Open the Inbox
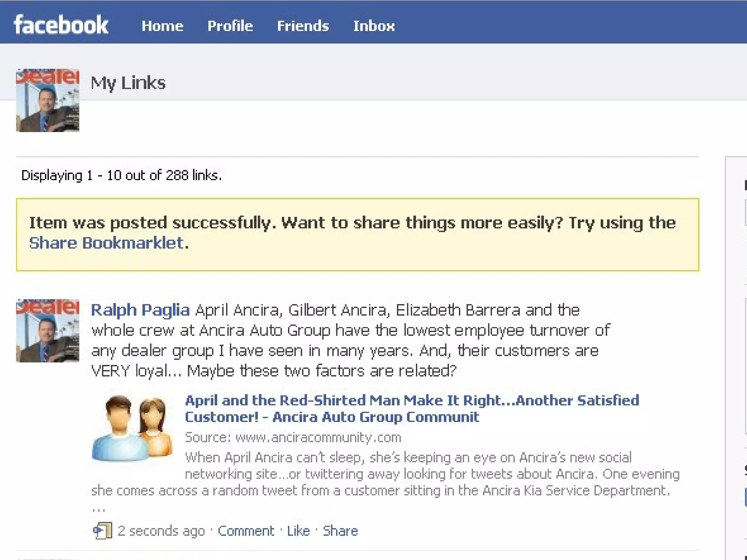 [374, 26]
